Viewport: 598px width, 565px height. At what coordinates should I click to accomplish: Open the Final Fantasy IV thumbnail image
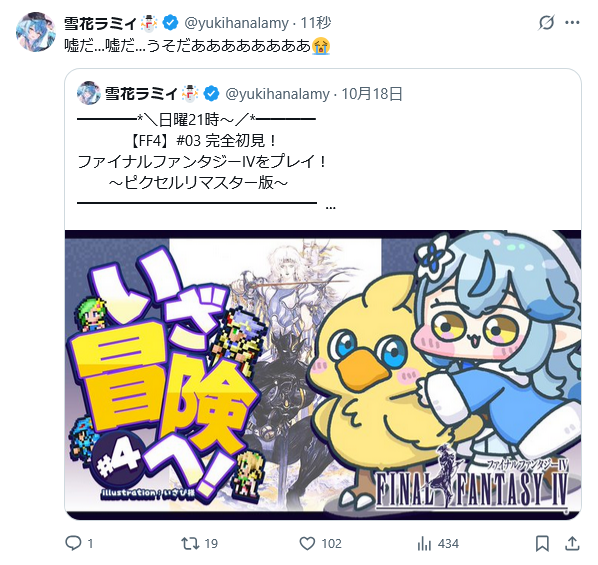323,375
